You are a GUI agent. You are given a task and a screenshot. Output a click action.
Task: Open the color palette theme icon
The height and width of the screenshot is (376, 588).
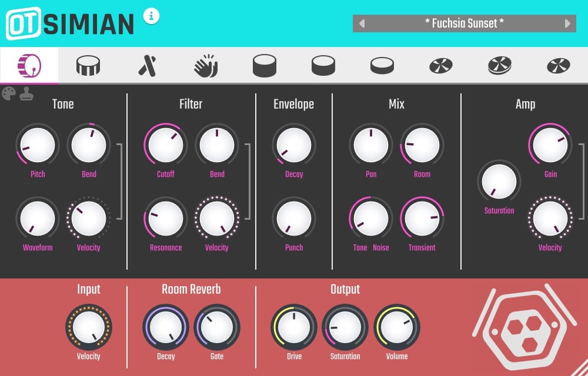click(9, 93)
